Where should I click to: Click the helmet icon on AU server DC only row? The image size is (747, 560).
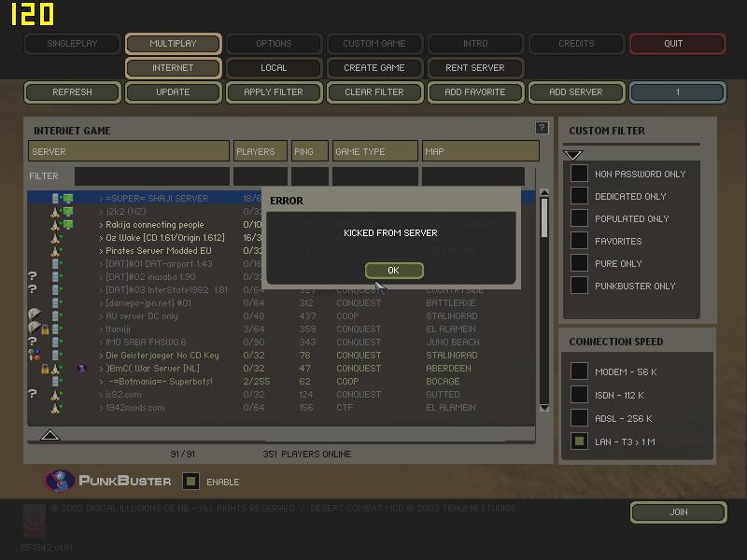35,315
